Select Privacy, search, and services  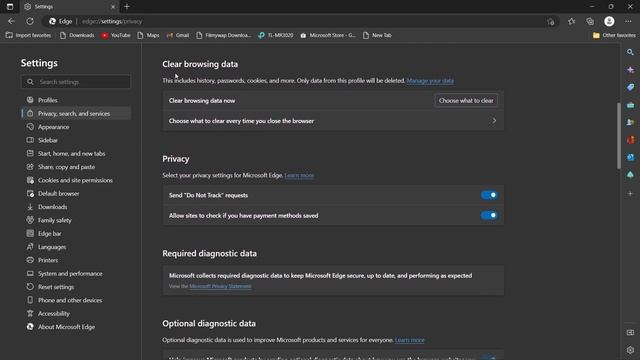tap(76, 113)
